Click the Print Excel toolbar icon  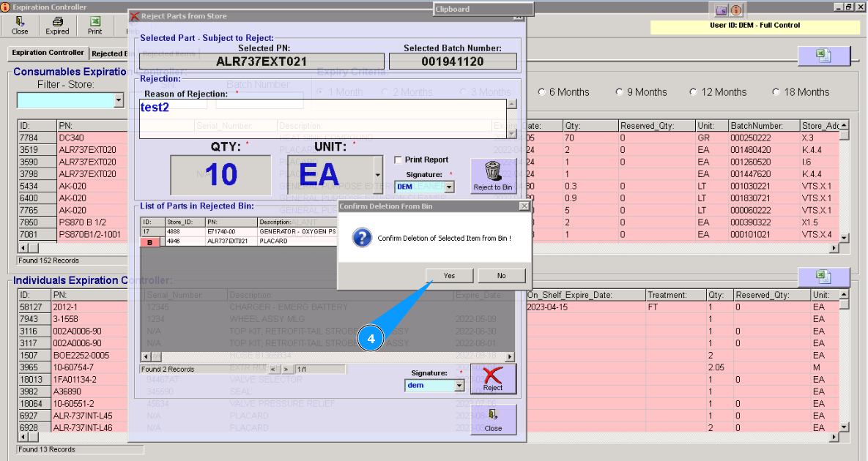(94, 26)
